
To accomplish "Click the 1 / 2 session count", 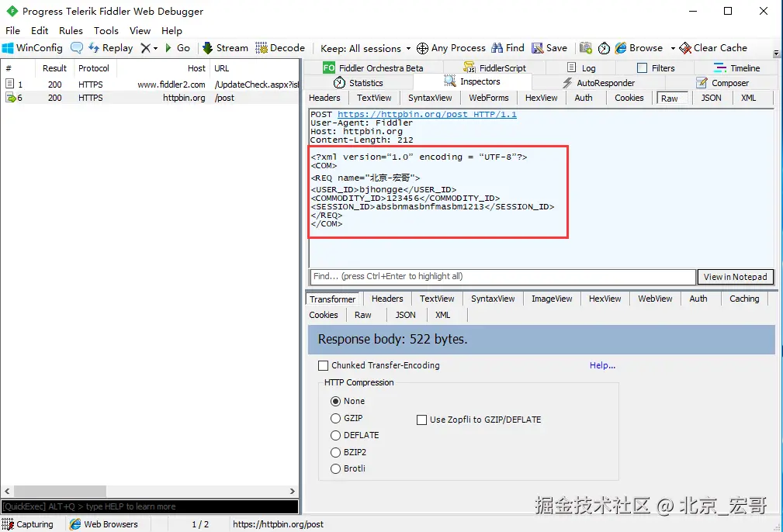I will tap(200, 524).
